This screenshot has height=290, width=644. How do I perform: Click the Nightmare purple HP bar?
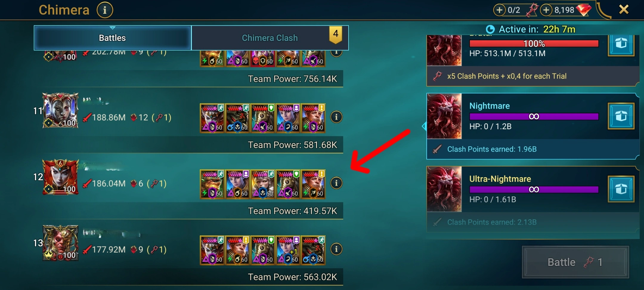tap(534, 116)
